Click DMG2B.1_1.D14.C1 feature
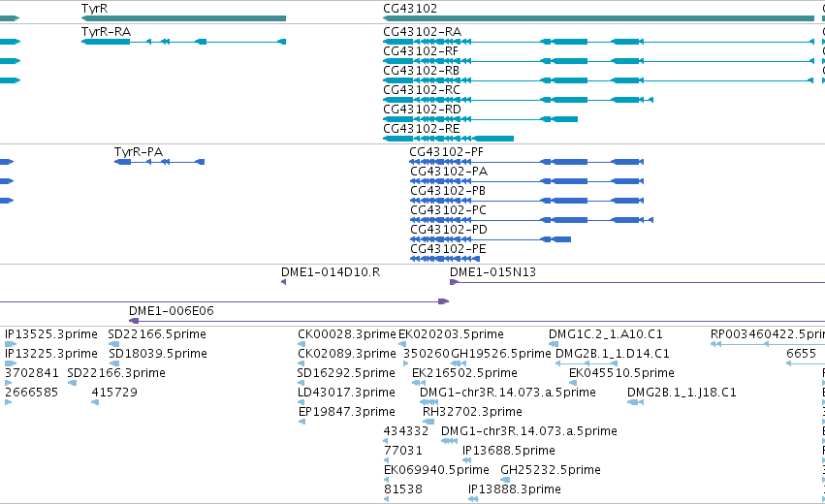The width and height of the screenshot is (825, 504). tap(613, 354)
